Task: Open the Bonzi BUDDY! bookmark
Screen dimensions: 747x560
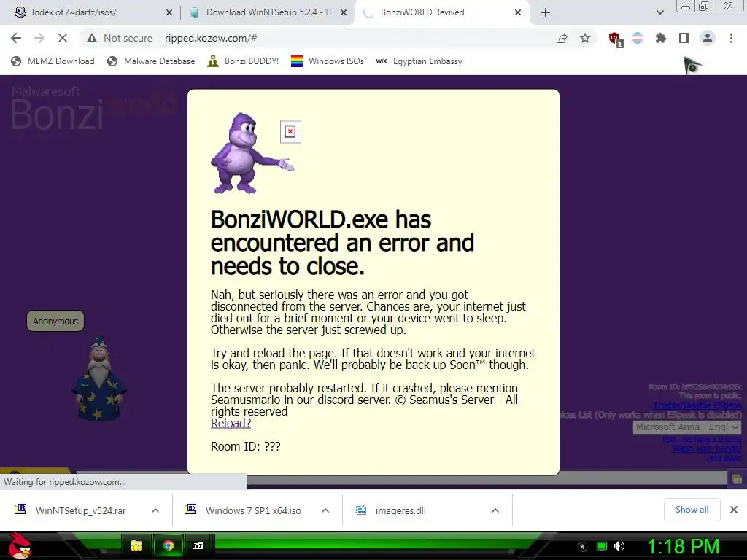Action: (243, 61)
